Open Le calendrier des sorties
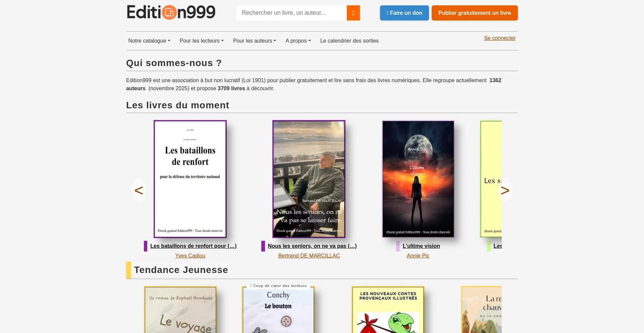The width and height of the screenshot is (644, 333). pos(350,41)
